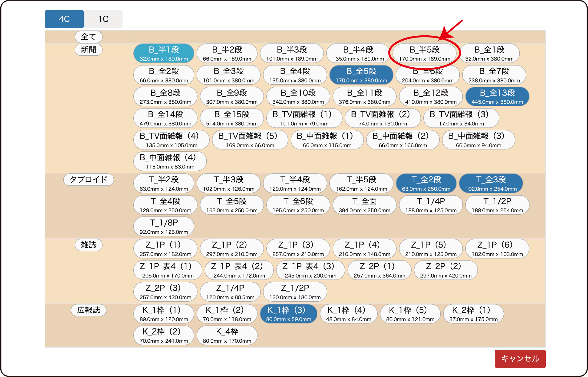588x377 pixels.
Task: Select K_1枠 (3) 80.0mm x 59.0mm
Action: [288, 314]
